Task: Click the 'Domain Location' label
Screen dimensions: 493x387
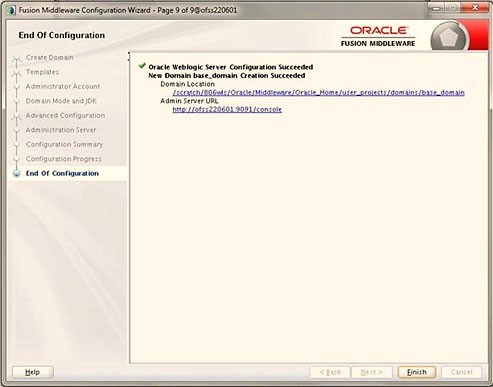Action: coord(187,84)
